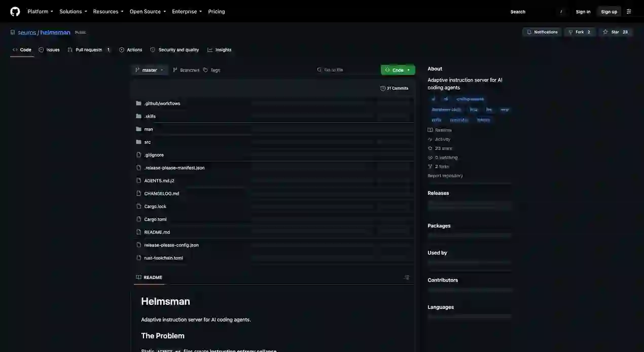Open the Cargo.toml file
The width and height of the screenshot is (644, 352).
pos(156,219)
